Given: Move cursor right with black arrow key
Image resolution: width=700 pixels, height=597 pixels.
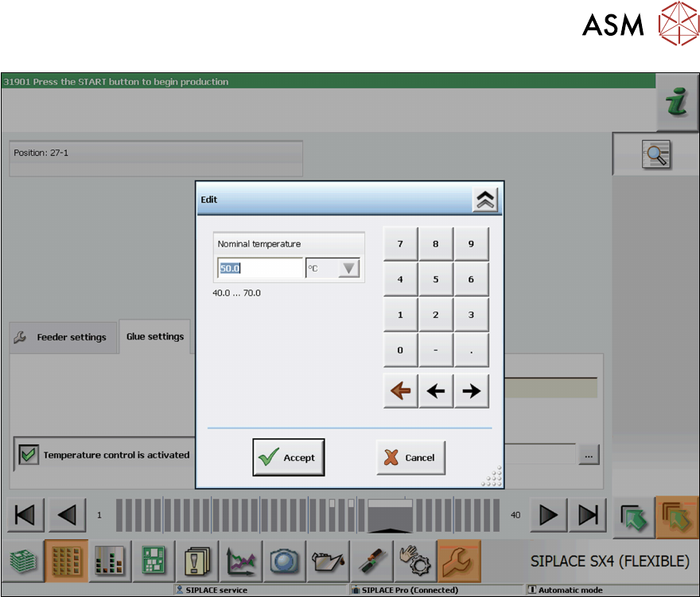Looking at the screenshot, I should [471, 391].
